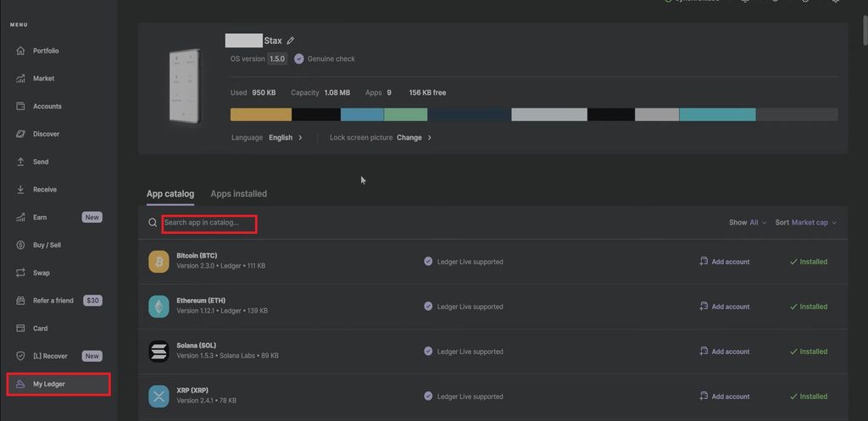Open the Sort Market cap dropdown
The image size is (868, 421).
coord(806,223)
